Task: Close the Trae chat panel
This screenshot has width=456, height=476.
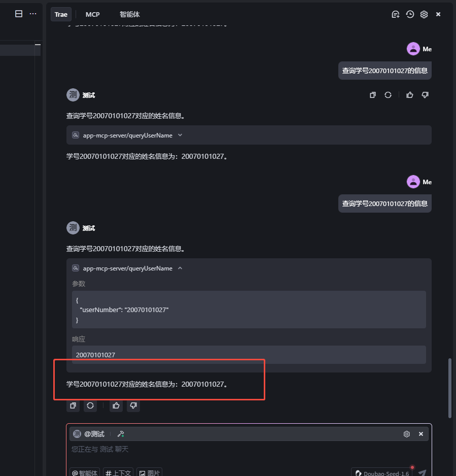Action: tap(438, 14)
